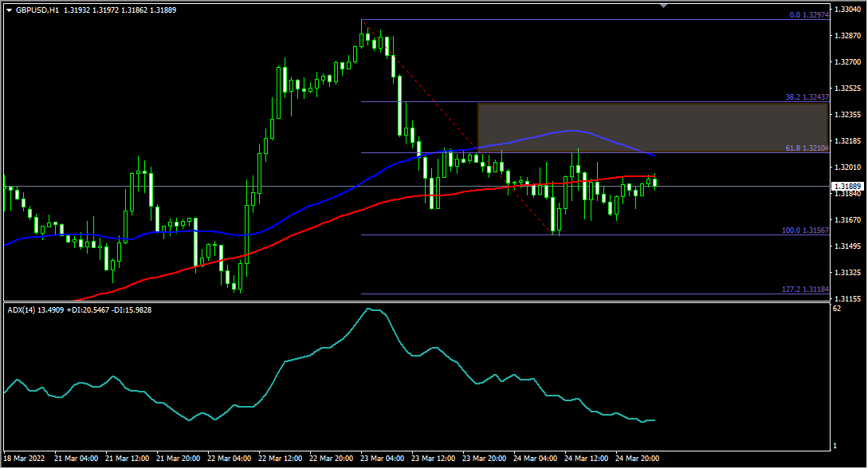
Task: Click the 1.32700 price axis label
Action: [847, 62]
